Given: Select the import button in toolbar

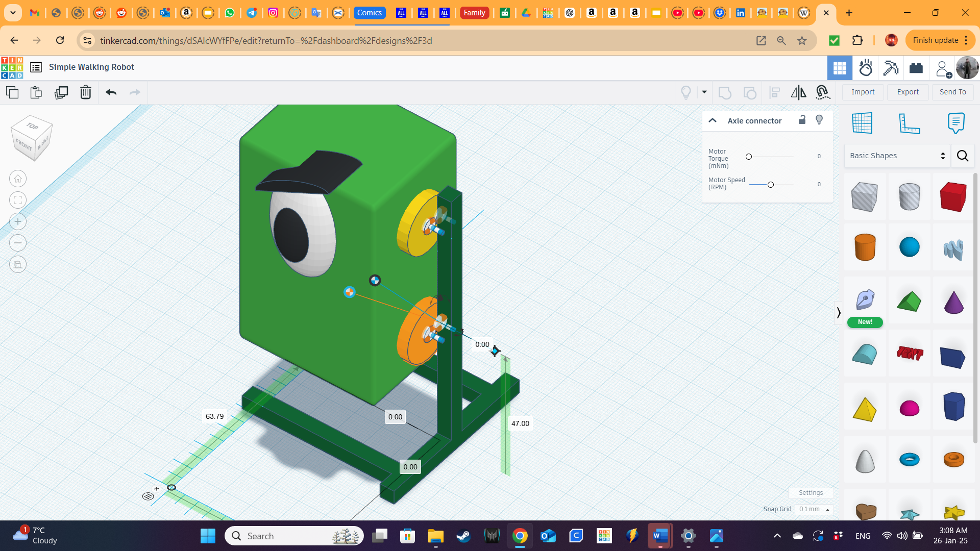Looking at the screenshot, I should point(863,91).
